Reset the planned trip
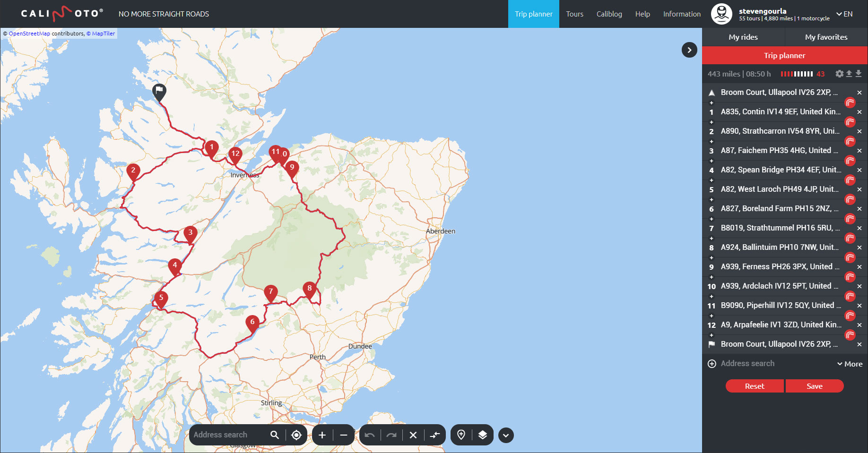 pyautogui.click(x=755, y=386)
